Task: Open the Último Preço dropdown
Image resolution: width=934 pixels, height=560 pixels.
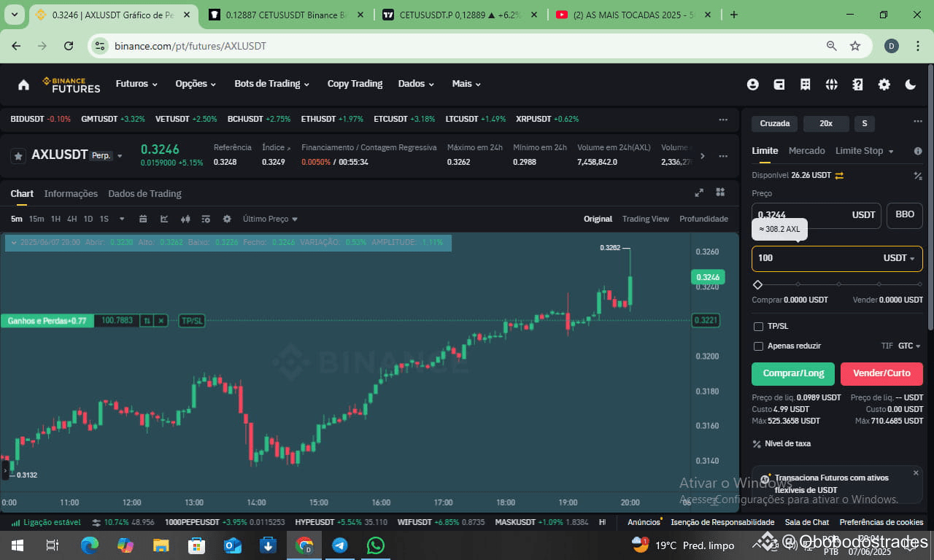Action: click(271, 219)
